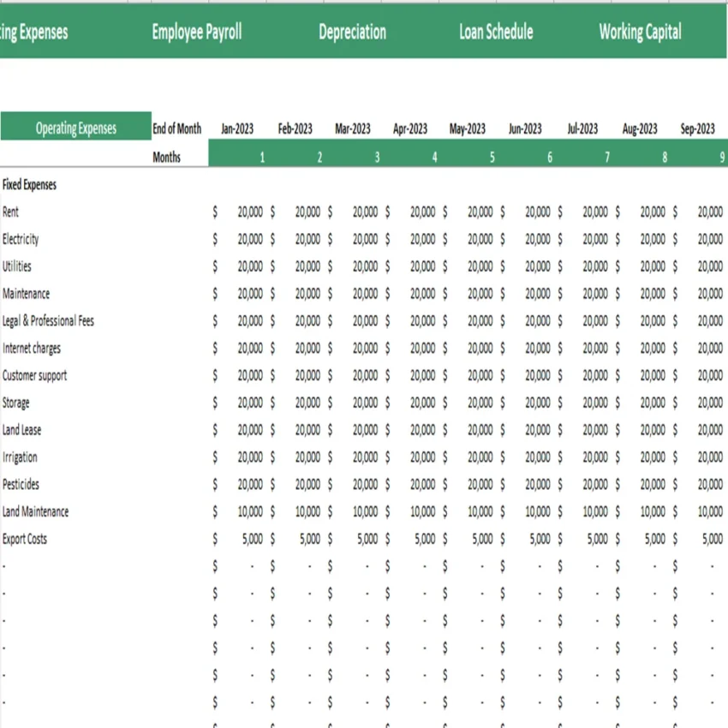Click the Rent row label
The width and height of the screenshot is (728, 728).
pos(10,212)
